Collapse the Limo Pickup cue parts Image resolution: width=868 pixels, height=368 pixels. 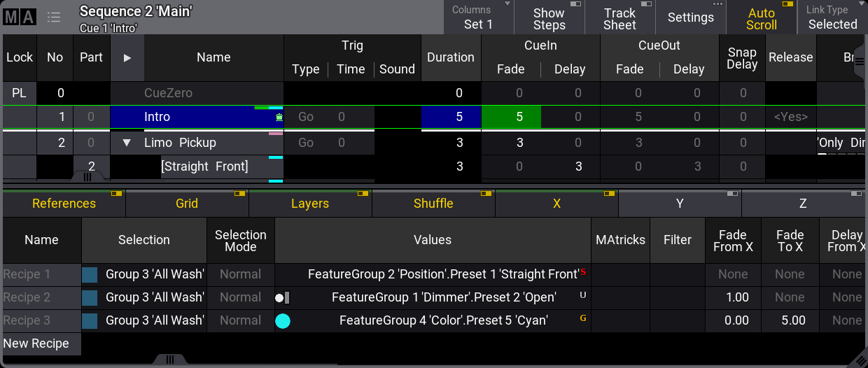click(127, 143)
